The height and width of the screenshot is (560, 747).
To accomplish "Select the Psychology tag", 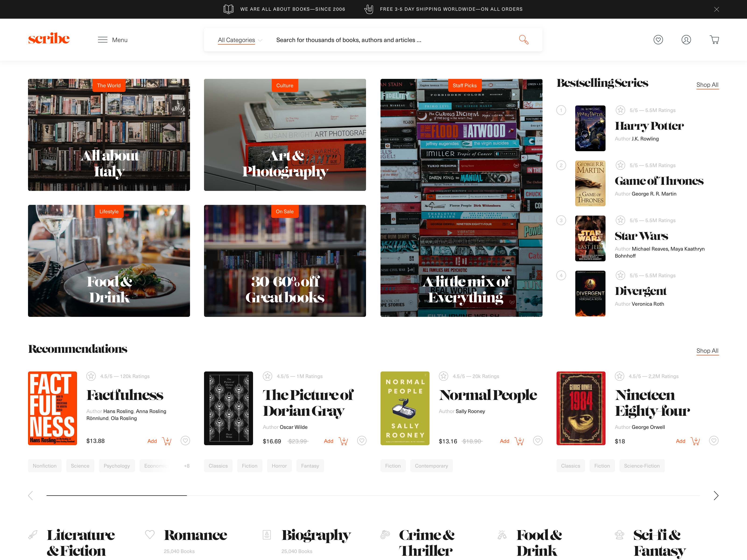I will coord(116,466).
